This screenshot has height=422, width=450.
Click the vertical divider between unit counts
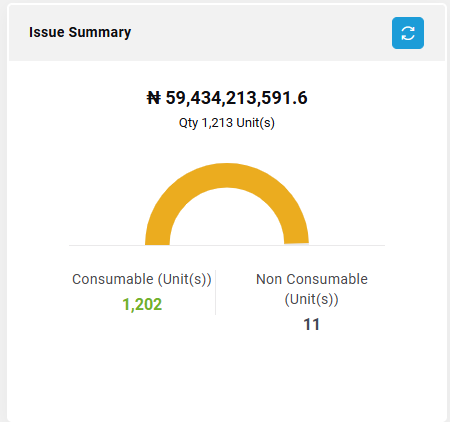pyautogui.click(x=215, y=292)
